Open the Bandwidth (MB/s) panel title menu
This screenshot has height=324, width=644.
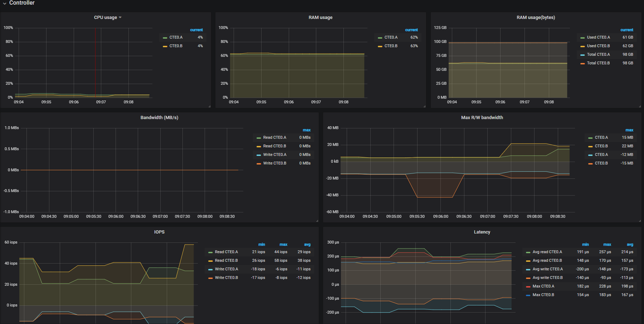pos(159,118)
